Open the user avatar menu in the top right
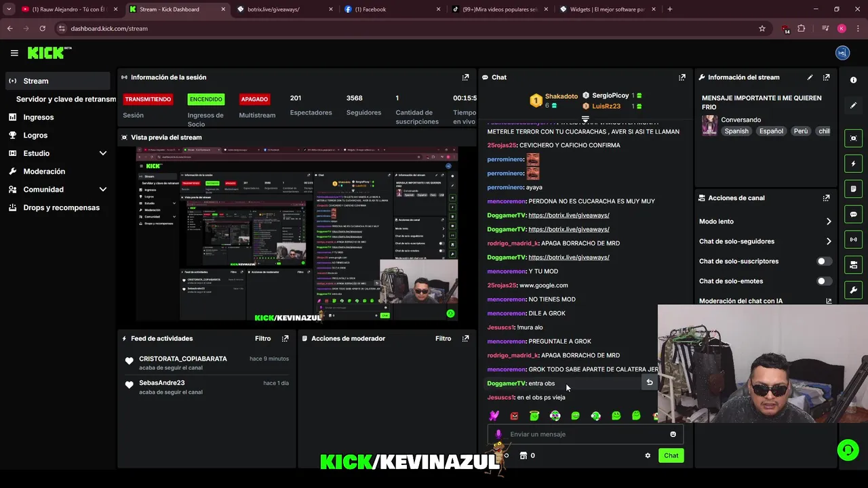The width and height of the screenshot is (868, 488). [842, 53]
